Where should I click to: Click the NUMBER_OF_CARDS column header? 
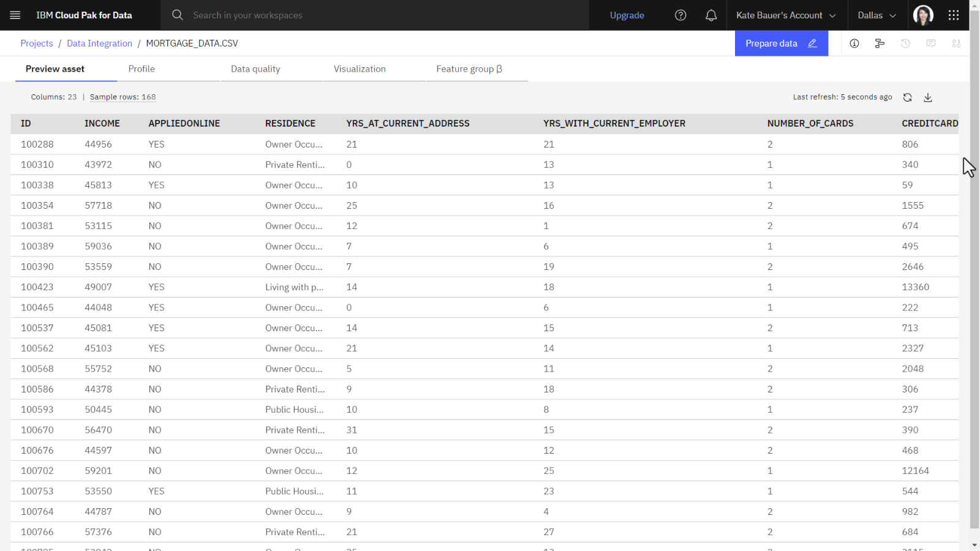pos(810,124)
